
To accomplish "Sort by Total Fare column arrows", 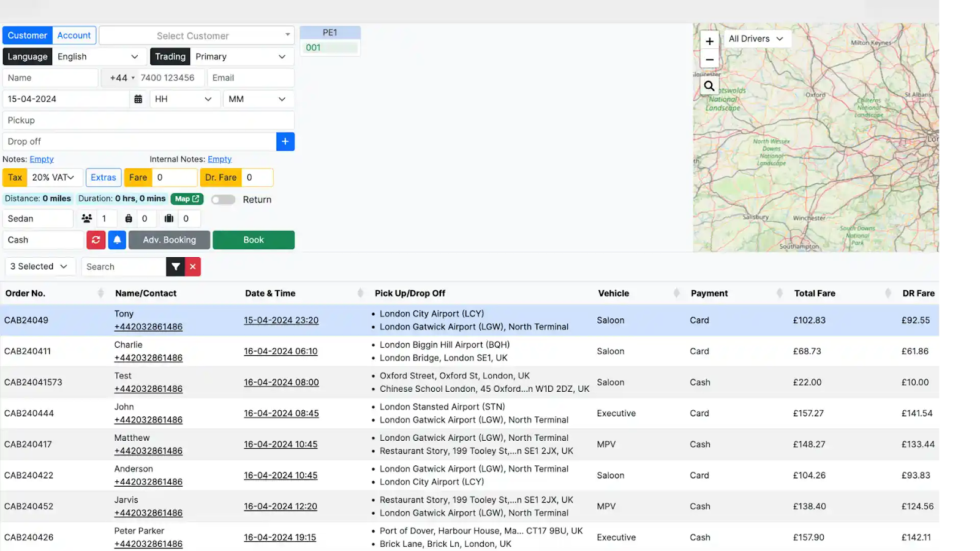I will [x=888, y=293].
